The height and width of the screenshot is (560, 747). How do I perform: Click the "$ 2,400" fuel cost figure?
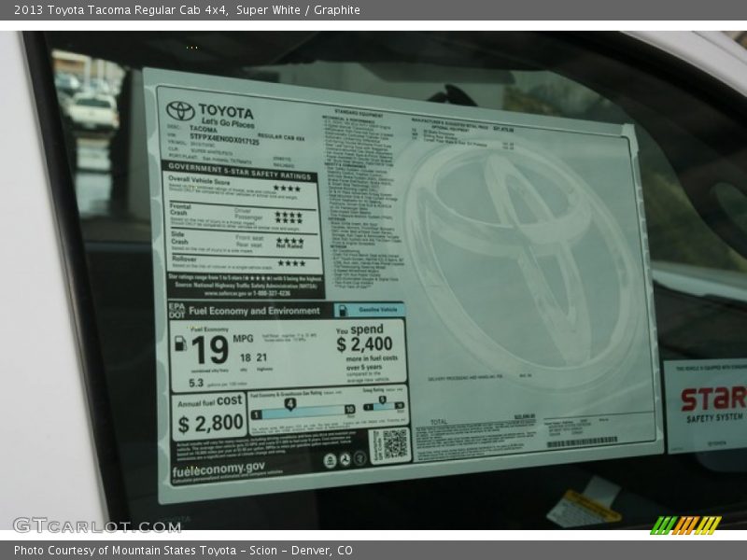tap(364, 344)
